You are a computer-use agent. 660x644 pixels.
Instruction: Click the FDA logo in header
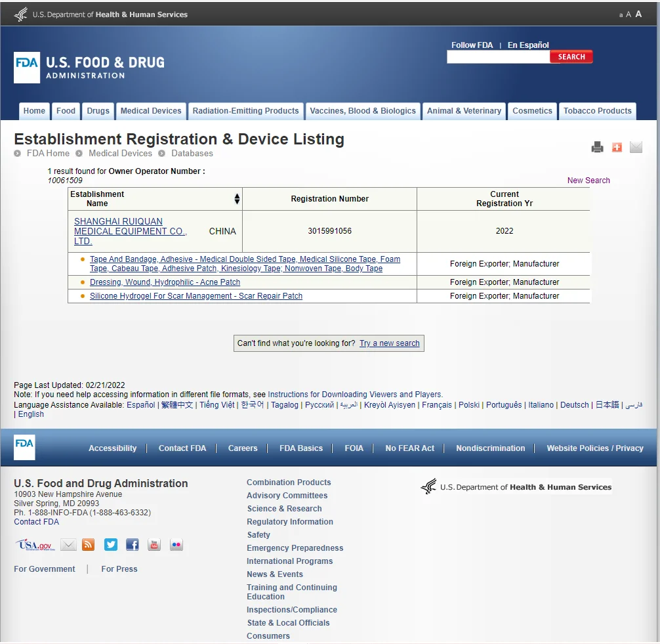[x=89, y=68]
